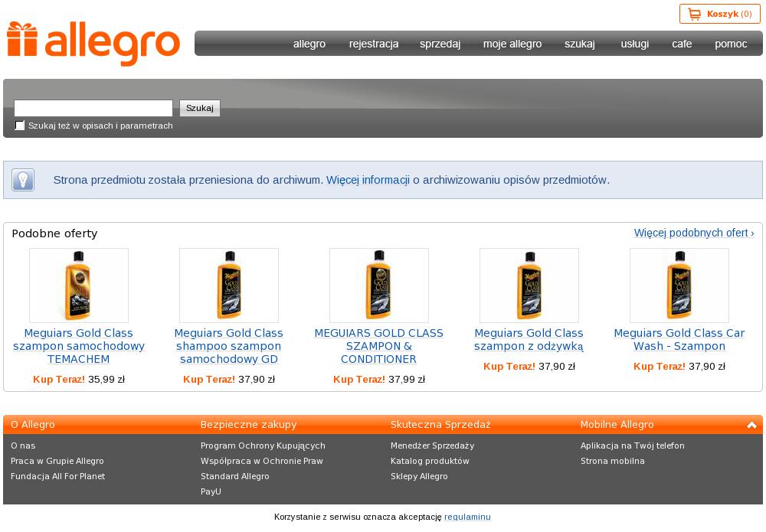Go to rejestracja in top menu
766x532 pixels.
(374, 44)
